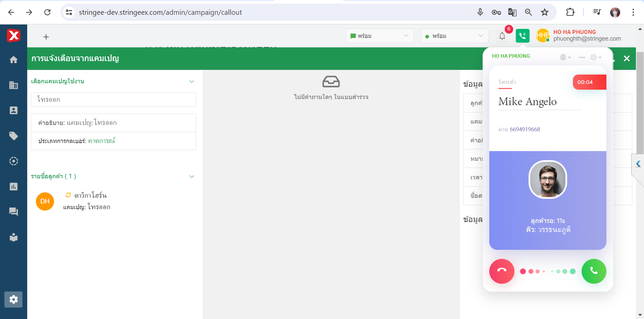Click the campaign name input field
Screen dimensions: 644x319
tap(113, 100)
